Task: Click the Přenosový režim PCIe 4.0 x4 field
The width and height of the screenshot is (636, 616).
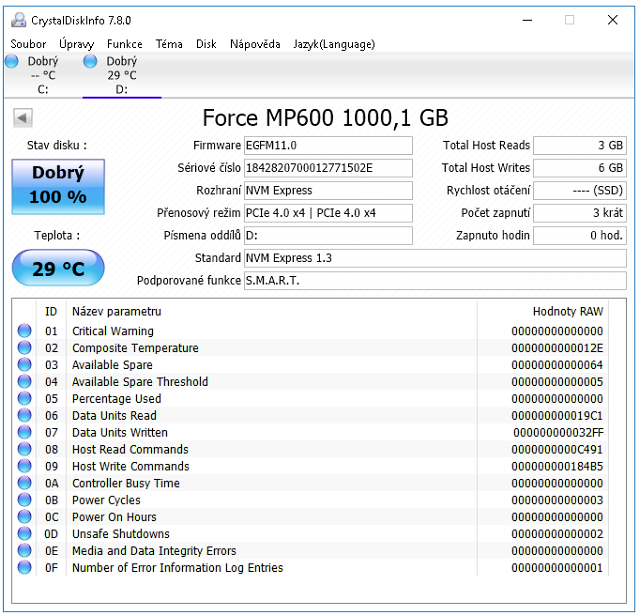Action: coord(328,213)
